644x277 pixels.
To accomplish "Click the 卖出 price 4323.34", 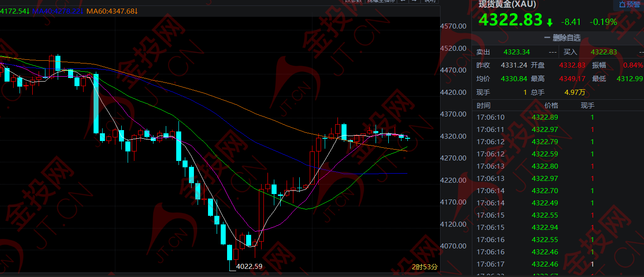I will 517,52.
